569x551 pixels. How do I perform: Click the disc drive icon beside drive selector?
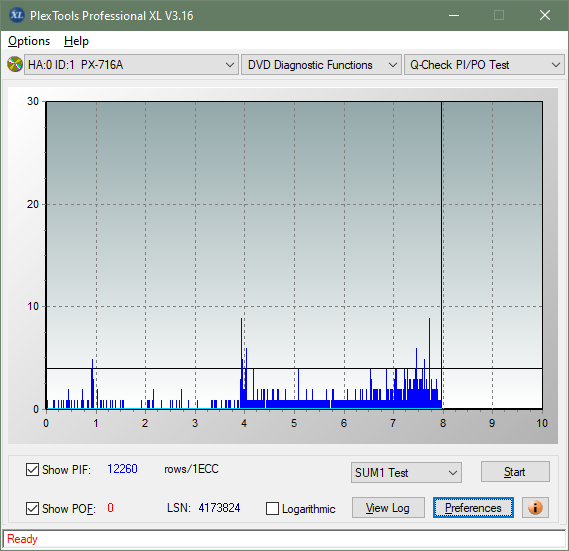click(15, 65)
